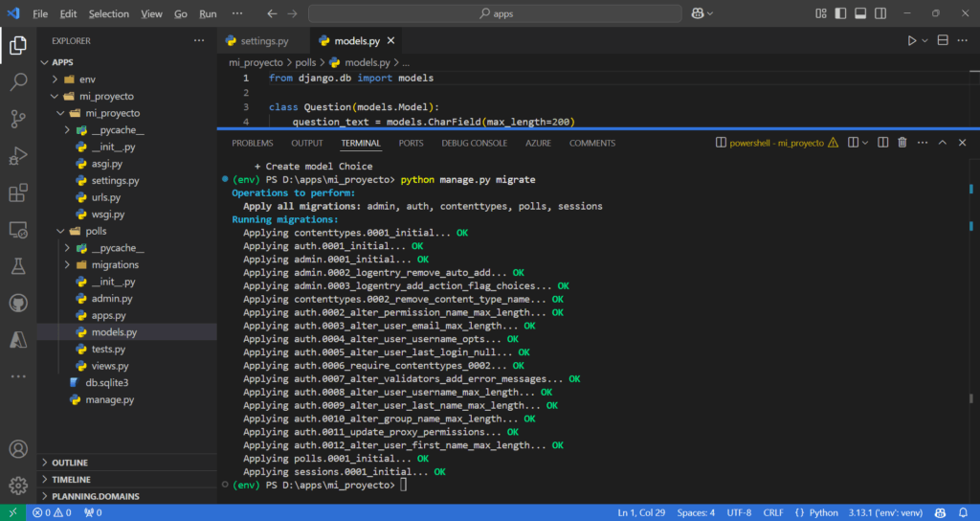Toggle Secondary Side Bar visibility
The height and width of the screenshot is (521, 980).
[x=880, y=13]
